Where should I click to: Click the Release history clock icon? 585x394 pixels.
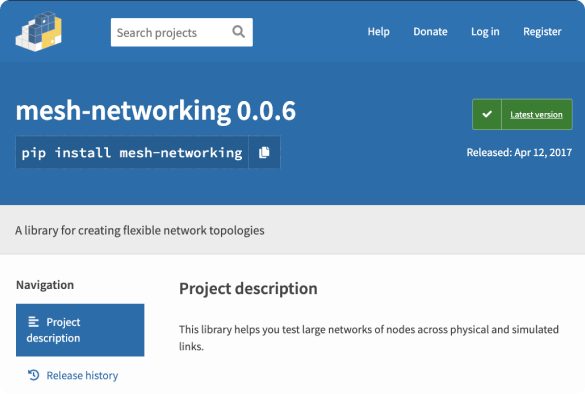tap(34, 375)
